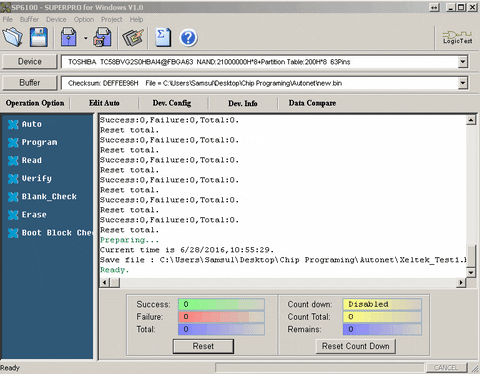The height and width of the screenshot is (374, 480).
Task: Click the double-arrow icon in title bar
Action: click(x=434, y=7)
